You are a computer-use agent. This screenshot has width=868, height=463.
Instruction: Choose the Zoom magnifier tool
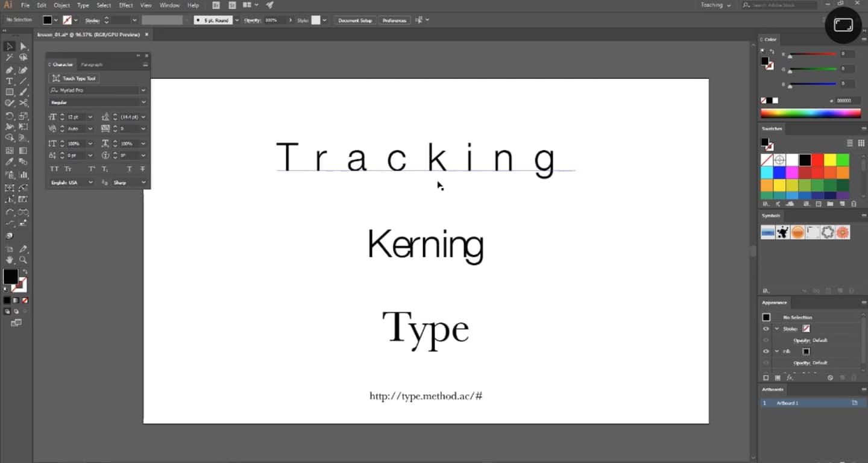point(24,260)
